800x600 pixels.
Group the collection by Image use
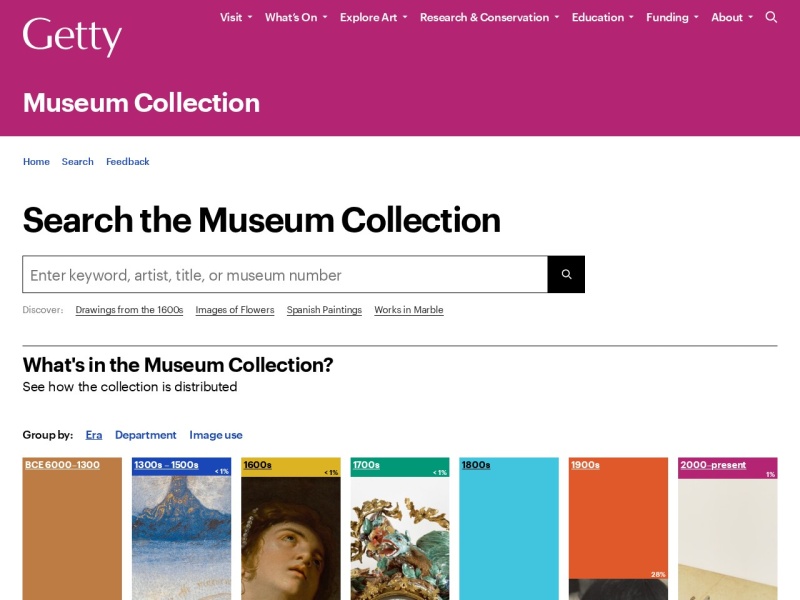point(216,435)
